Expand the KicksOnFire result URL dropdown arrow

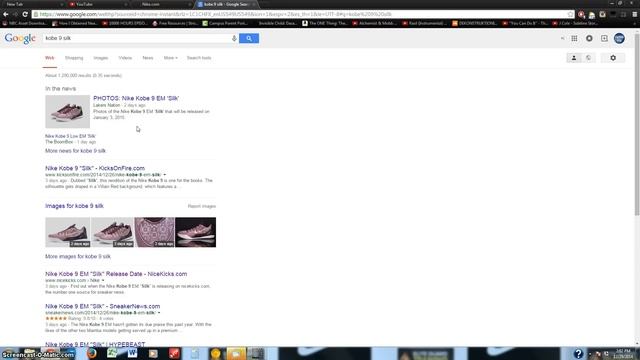164,175
